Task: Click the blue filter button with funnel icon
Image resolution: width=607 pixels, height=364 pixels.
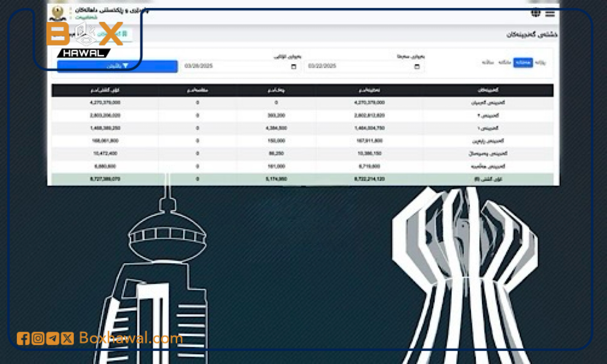Action: coord(117,66)
